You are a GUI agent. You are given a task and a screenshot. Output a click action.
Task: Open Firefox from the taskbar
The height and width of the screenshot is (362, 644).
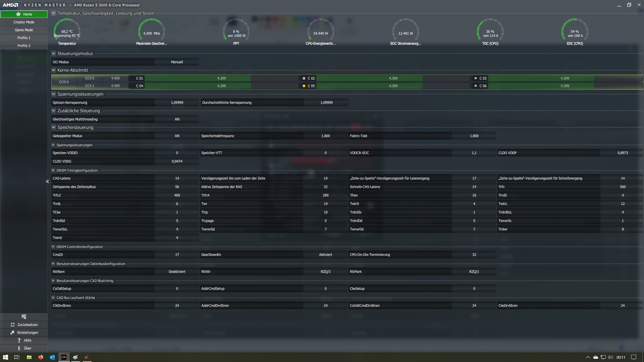[x=41, y=357]
